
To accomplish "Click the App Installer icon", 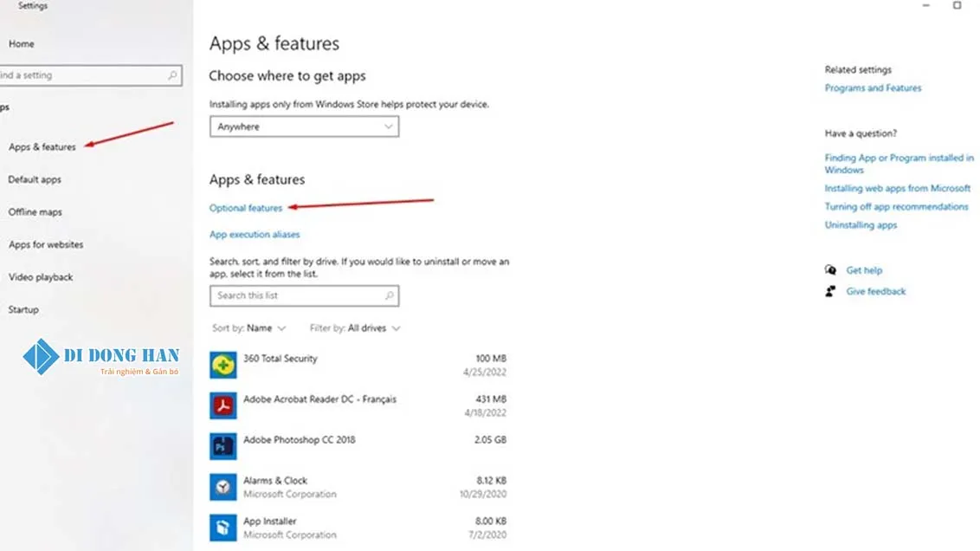I will (223, 528).
